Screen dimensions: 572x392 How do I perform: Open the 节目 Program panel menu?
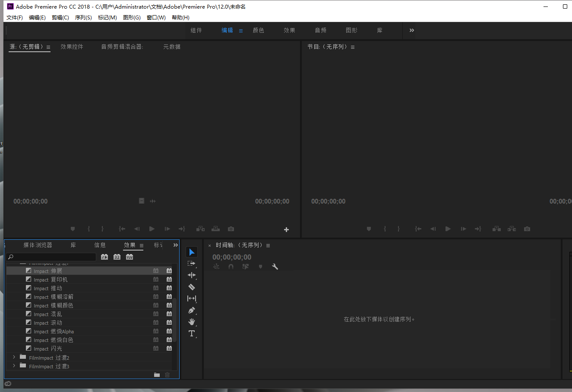(353, 47)
